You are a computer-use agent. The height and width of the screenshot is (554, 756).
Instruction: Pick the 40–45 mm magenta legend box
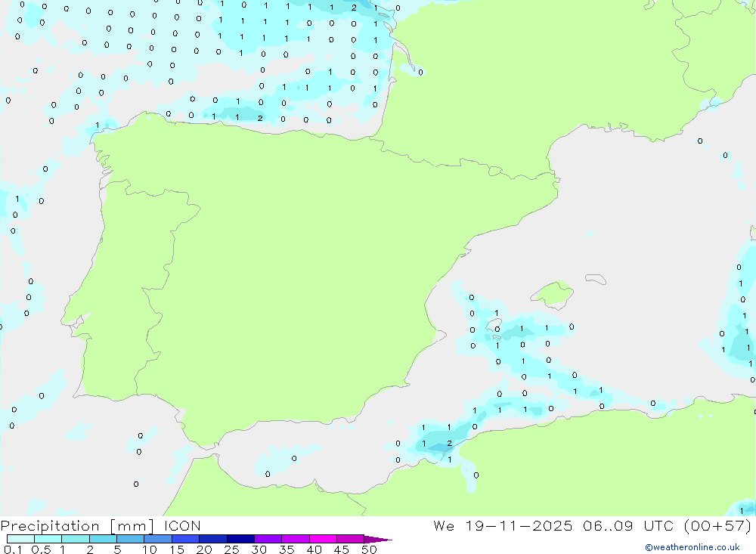click(x=323, y=539)
